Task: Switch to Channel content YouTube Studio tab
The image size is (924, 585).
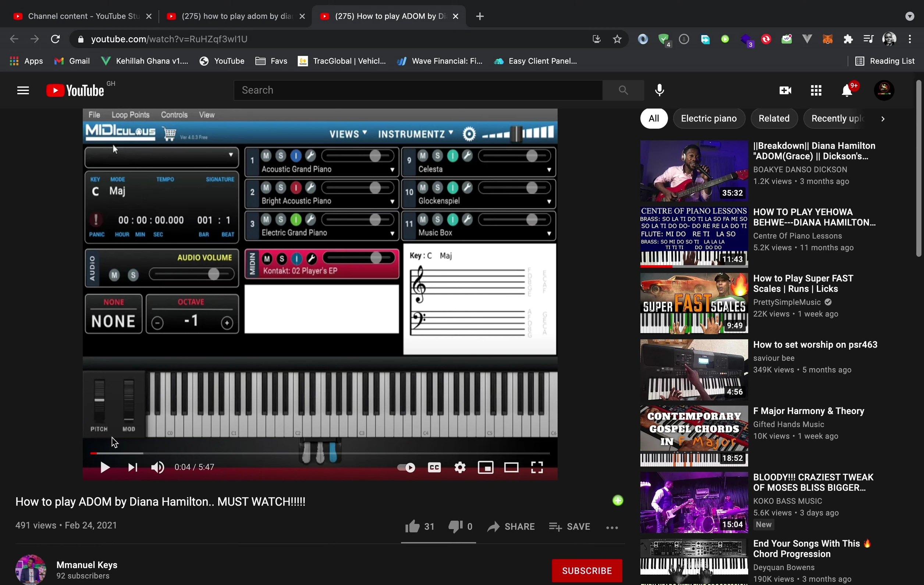Action: pos(82,16)
